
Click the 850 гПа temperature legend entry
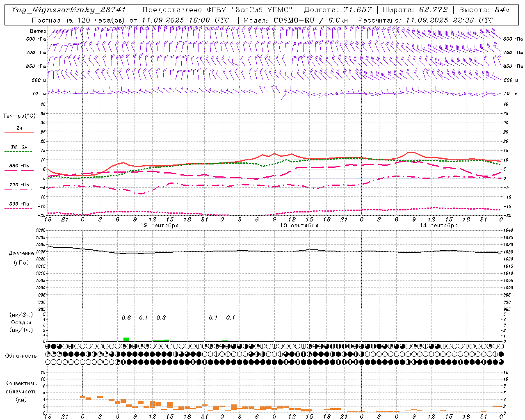19,166
